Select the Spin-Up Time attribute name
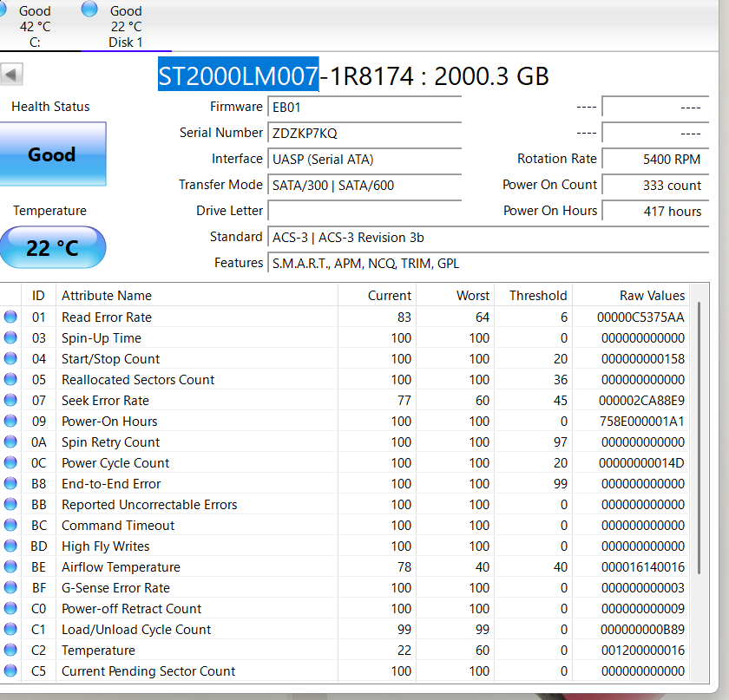The height and width of the screenshot is (700, 729). (102, 338)
